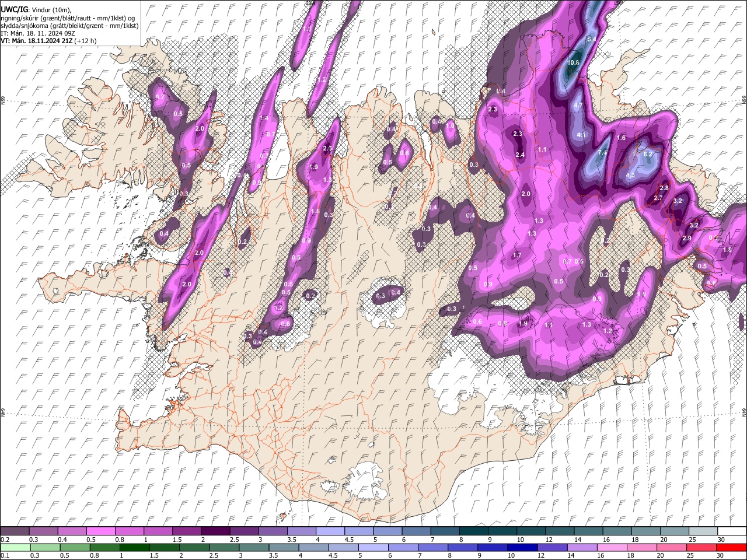Image resolution: width=747 pixels, height=560 pixels.
Task: Click the '2.7' precipitation value on the map
Action: tap(658, 198)
